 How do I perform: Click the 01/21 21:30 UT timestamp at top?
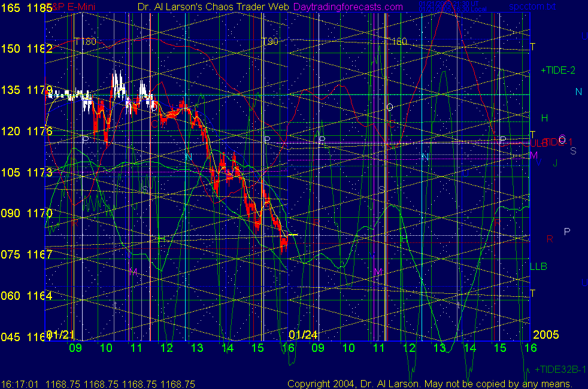[449, 4]
